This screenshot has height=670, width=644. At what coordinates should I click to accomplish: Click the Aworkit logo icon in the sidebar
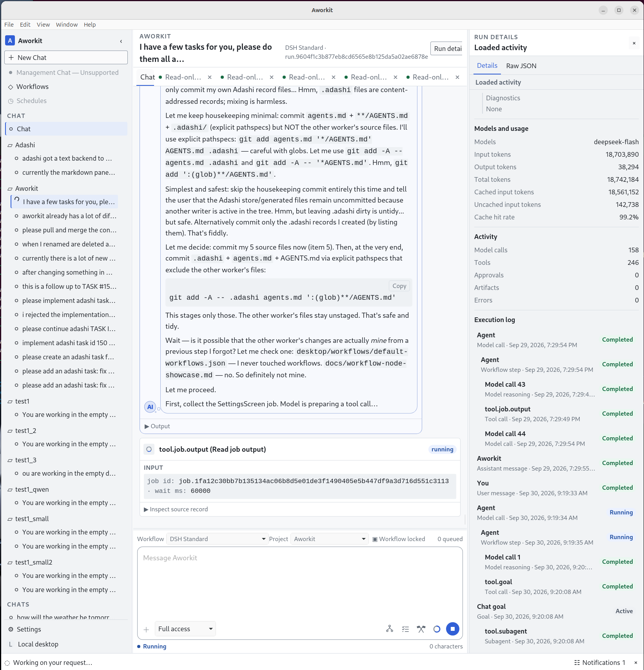coord(10,40)
